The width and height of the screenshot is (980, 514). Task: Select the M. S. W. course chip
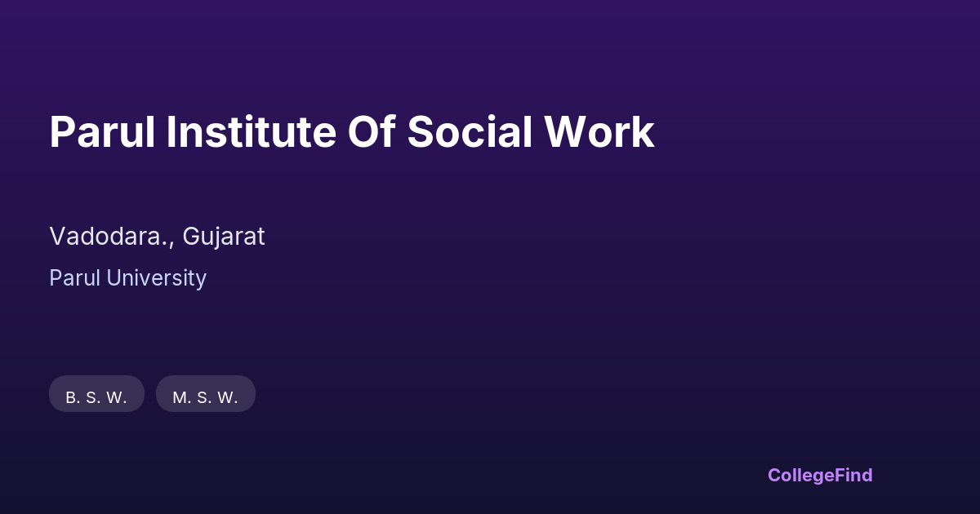pos(205,397)
